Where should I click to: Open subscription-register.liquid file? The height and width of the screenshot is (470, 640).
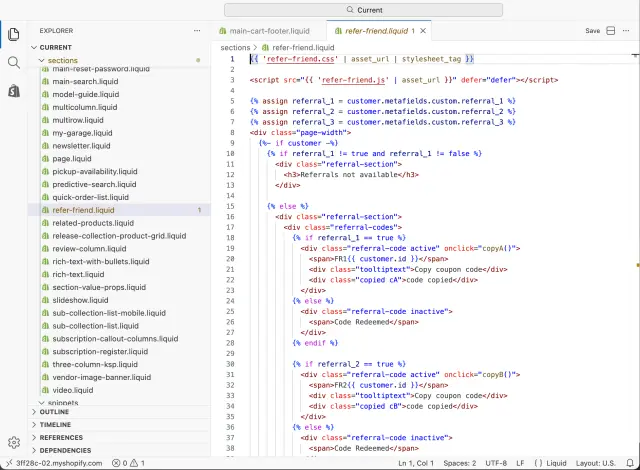click(100, 351)
